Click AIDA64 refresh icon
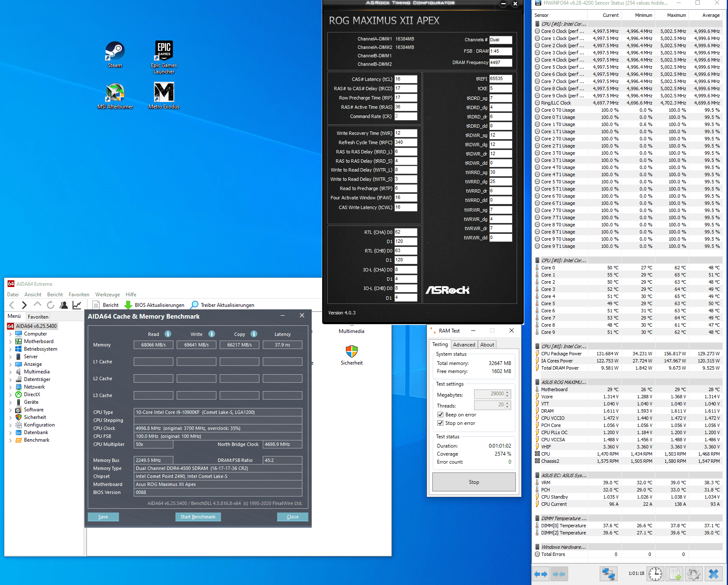The height and width of the screenshot is (585, 728). coord(51,305)
